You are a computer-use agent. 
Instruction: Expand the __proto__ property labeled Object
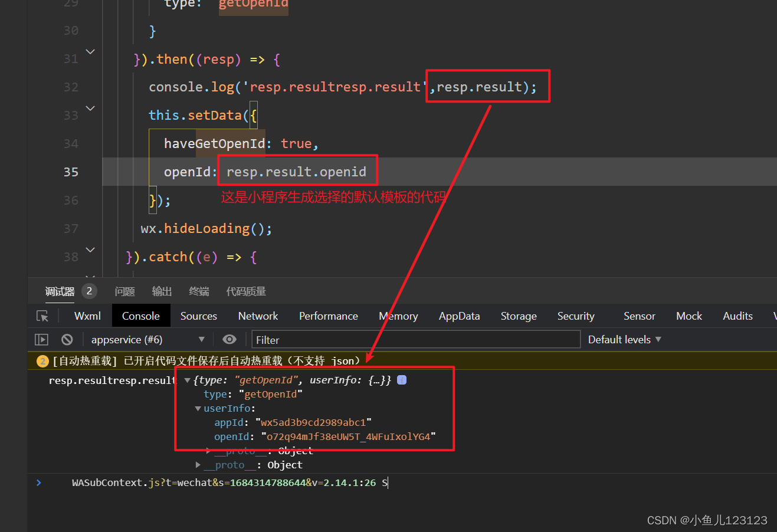coord(198,465)
